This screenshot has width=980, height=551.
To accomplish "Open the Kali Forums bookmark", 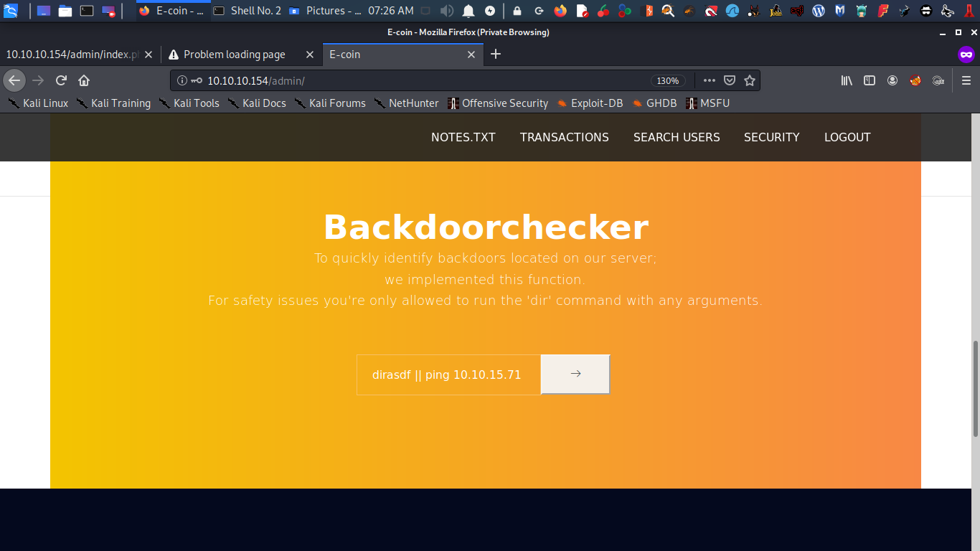I will pyautogui.click(x=330, y=103).
